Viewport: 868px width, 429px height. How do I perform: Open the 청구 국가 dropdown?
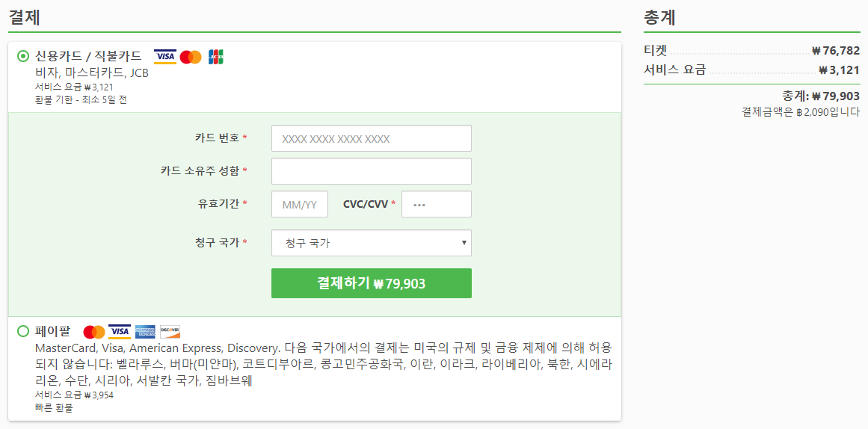(372, 243)
